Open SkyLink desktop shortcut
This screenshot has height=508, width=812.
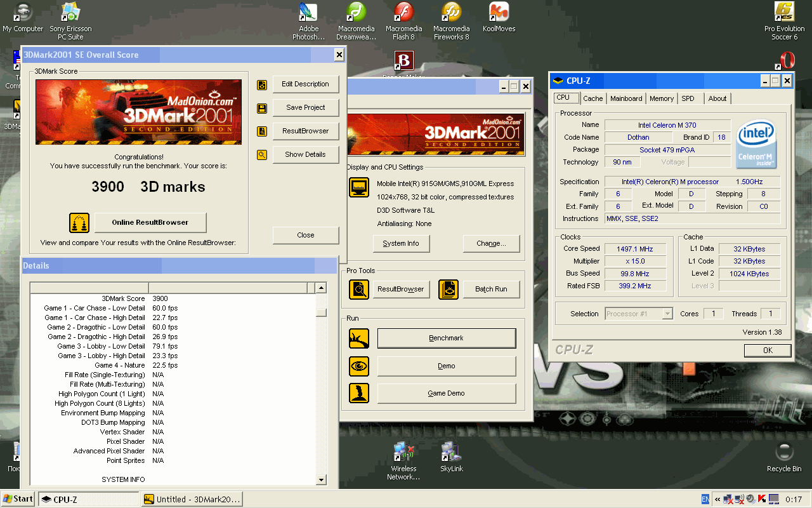point(451,457)
